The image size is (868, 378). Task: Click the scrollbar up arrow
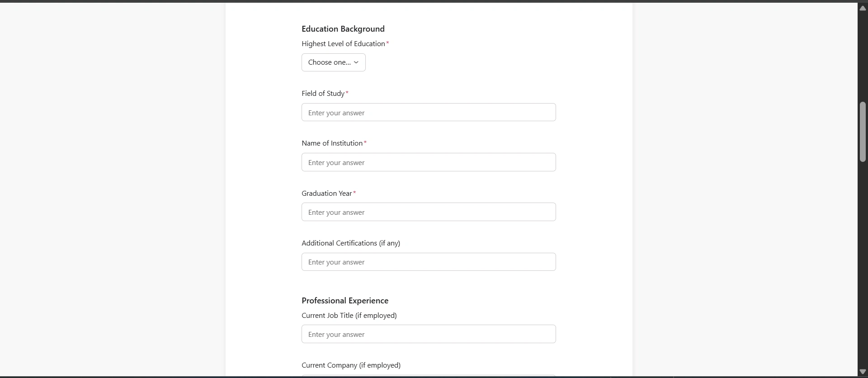863,8
